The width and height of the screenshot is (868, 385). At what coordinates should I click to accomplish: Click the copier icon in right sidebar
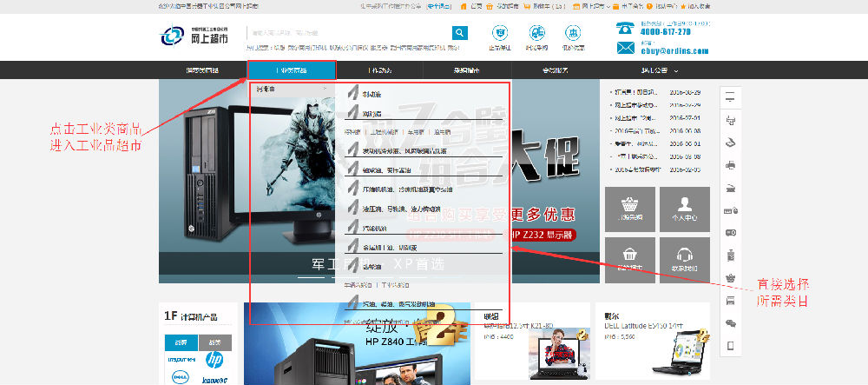pyautogui.click(x=730, y=120)
